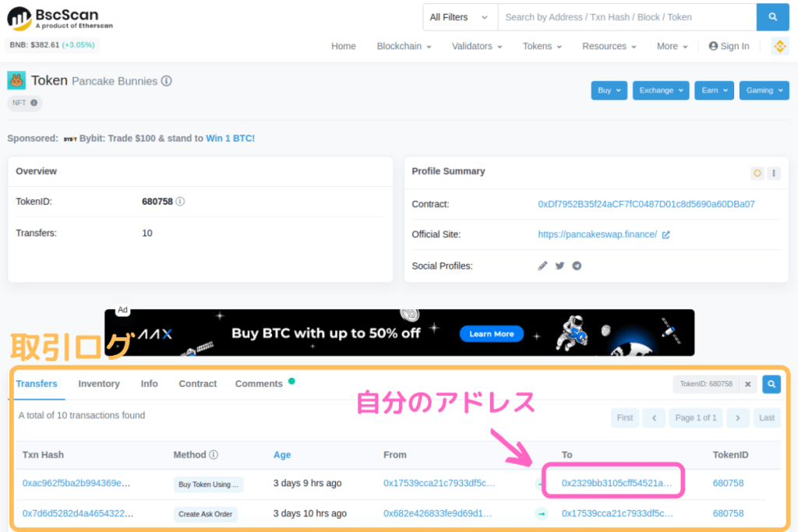Switch to the Contract tab

coord(197,384)
